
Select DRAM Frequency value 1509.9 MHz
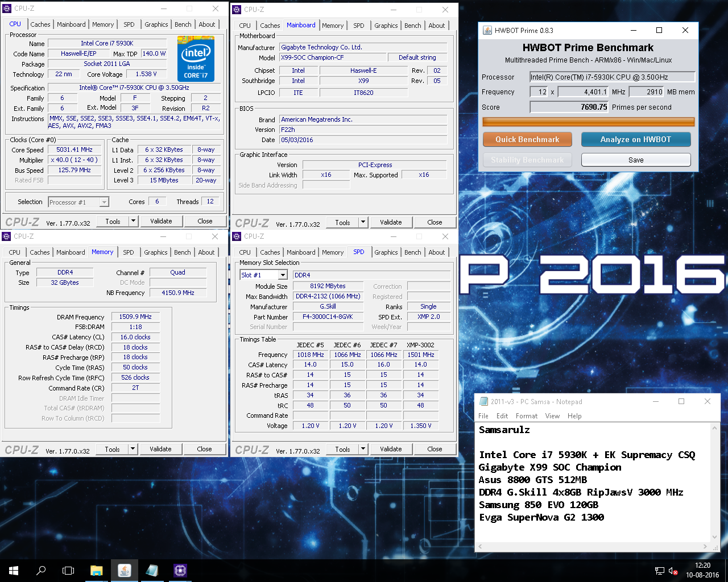[x=135, y=317]
